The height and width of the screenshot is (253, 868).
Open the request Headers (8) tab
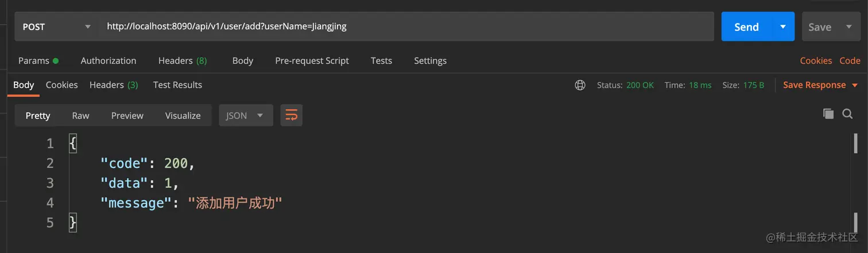click(x=183, y=60)
